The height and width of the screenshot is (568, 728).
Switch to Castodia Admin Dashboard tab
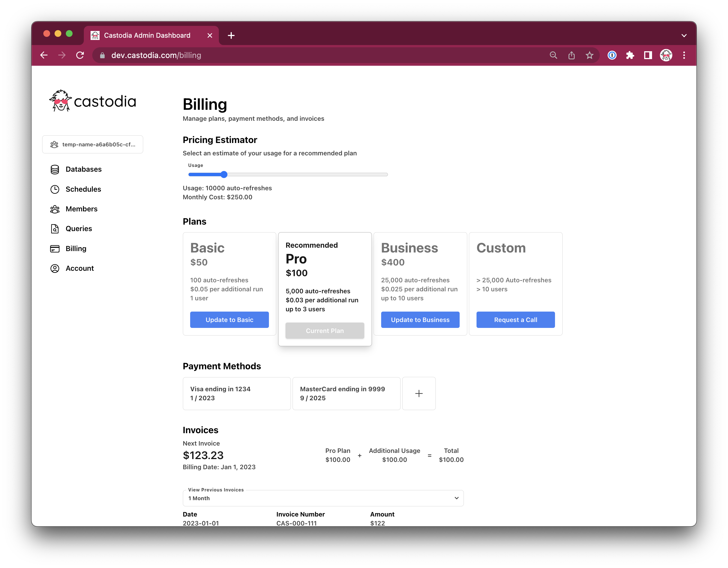147,35
